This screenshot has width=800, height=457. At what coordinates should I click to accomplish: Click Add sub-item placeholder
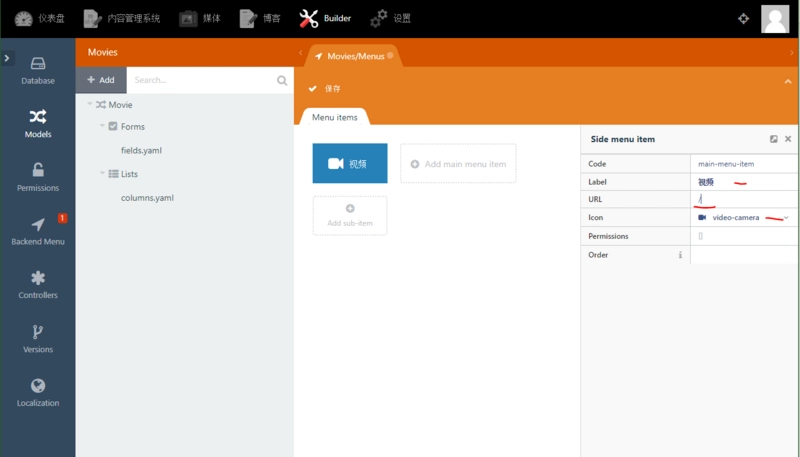(x=350, y=215)
